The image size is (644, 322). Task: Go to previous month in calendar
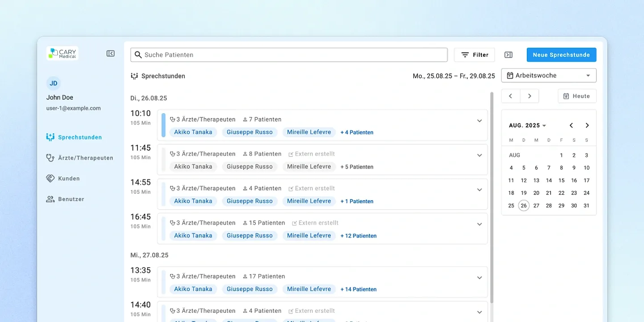click(x=571, y=126)
